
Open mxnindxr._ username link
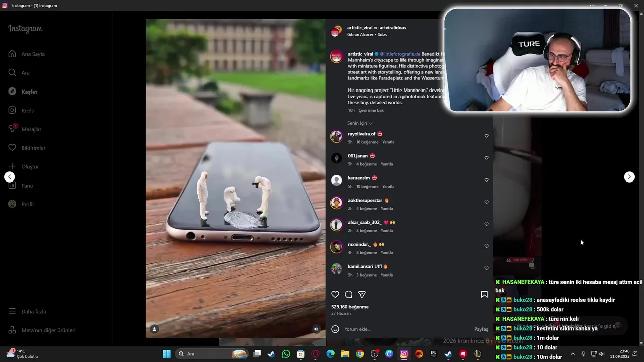pos(359,244)
